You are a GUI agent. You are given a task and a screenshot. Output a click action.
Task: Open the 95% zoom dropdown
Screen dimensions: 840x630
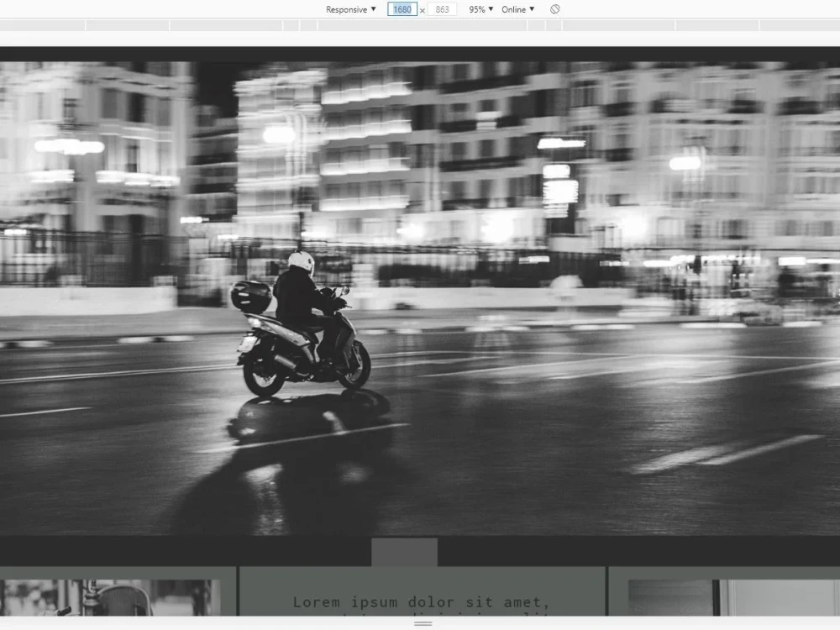click(480, 9)
